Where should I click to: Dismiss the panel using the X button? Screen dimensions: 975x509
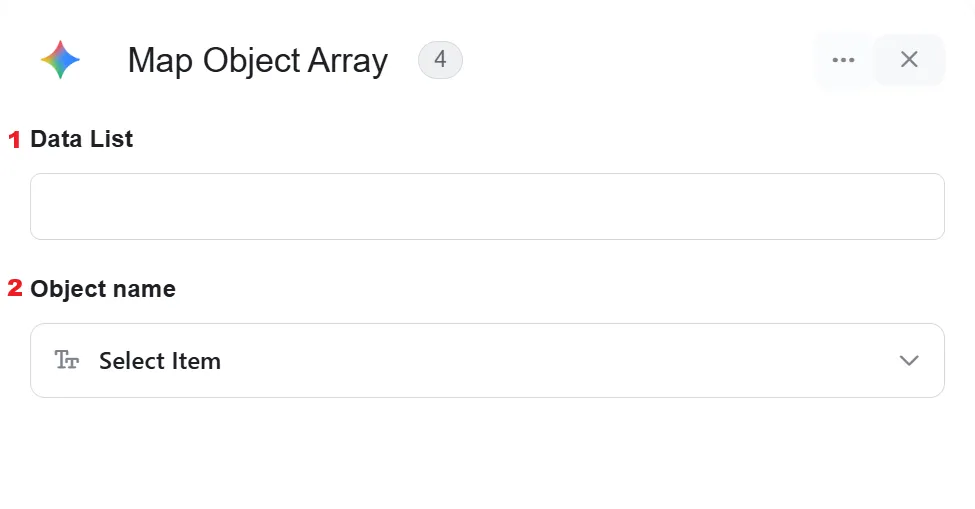[909, 60]
